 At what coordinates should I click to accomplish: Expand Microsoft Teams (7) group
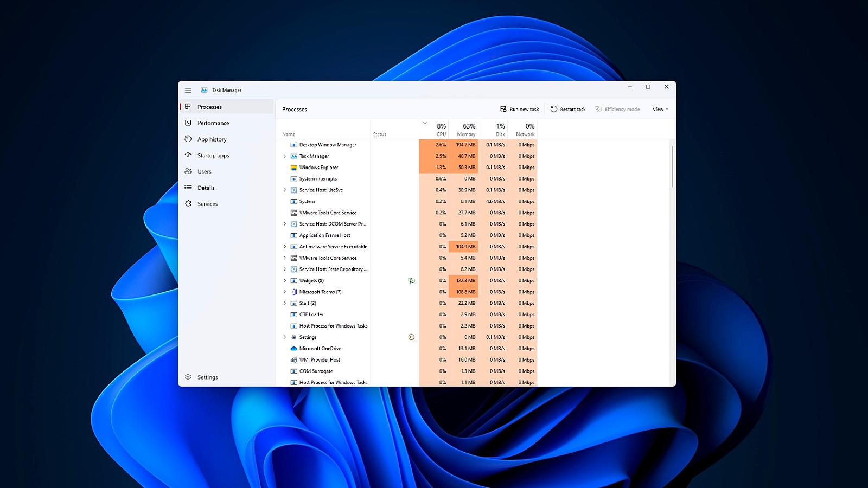(x=285, y=292)
